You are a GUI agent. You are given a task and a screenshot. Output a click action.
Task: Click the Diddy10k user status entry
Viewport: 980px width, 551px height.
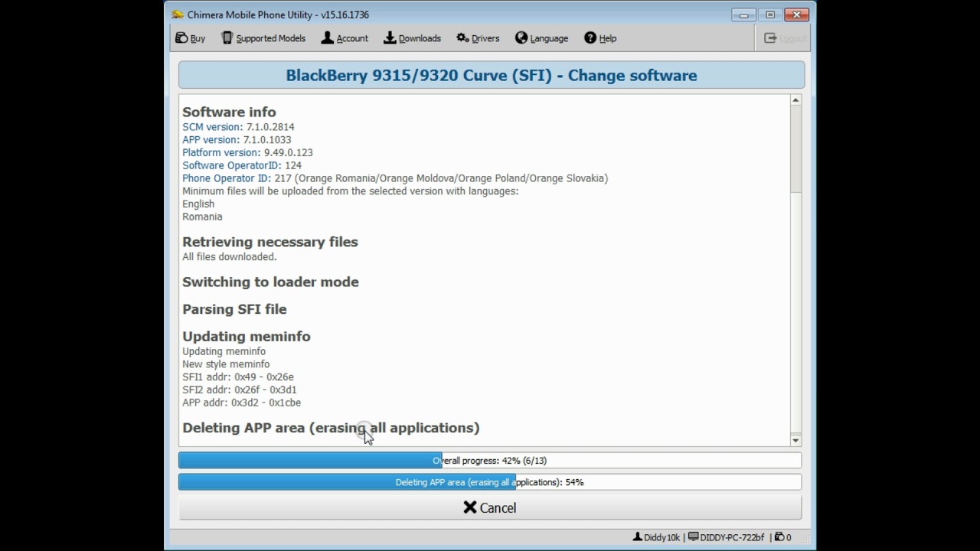tap(656, 537)
